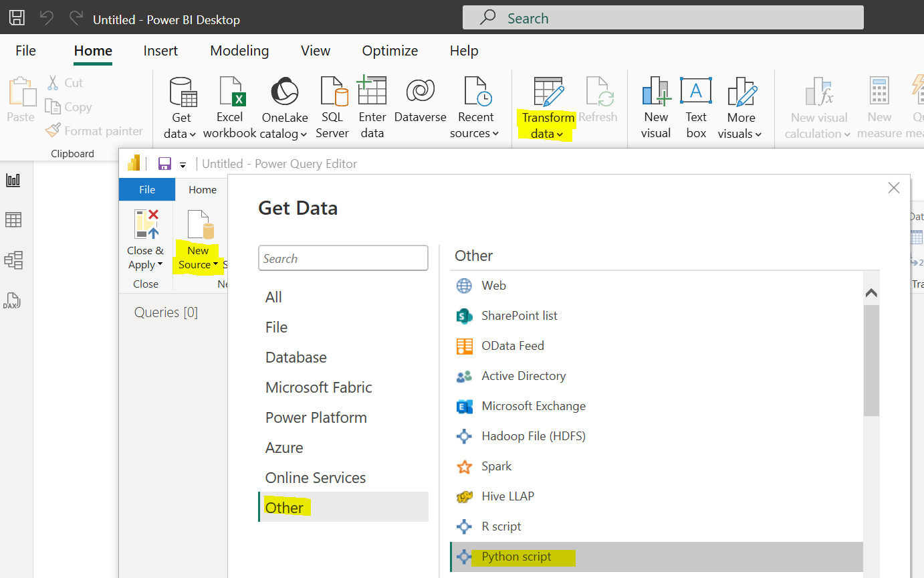
Task: Switch to Report view in left sidebar
Action: click(13, 180)
